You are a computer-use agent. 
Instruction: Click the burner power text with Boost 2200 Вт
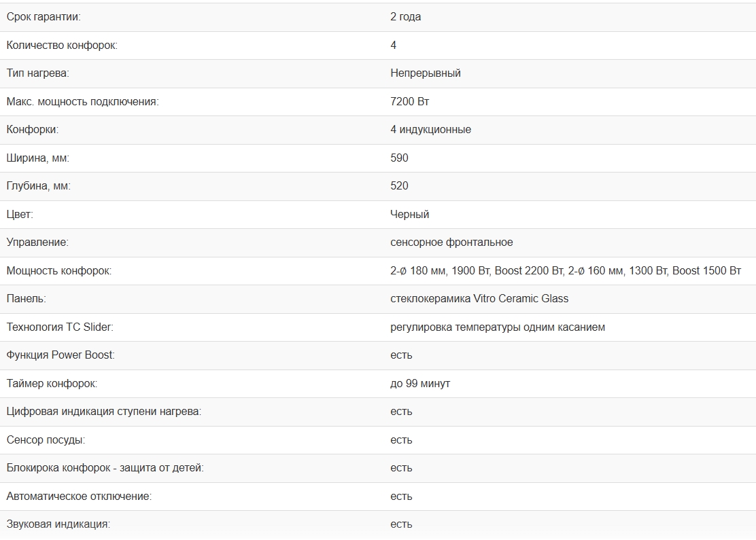[x=565, y=271]
